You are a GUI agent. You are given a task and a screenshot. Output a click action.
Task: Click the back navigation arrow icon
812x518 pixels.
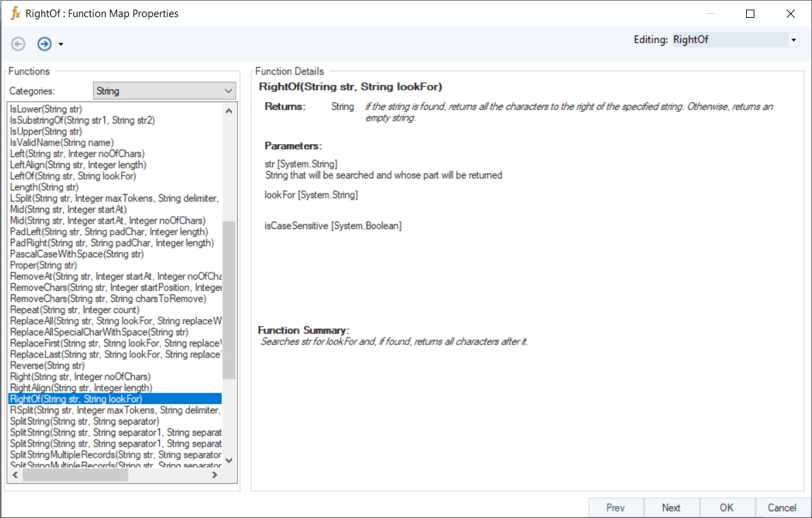[x=19, y=44]
